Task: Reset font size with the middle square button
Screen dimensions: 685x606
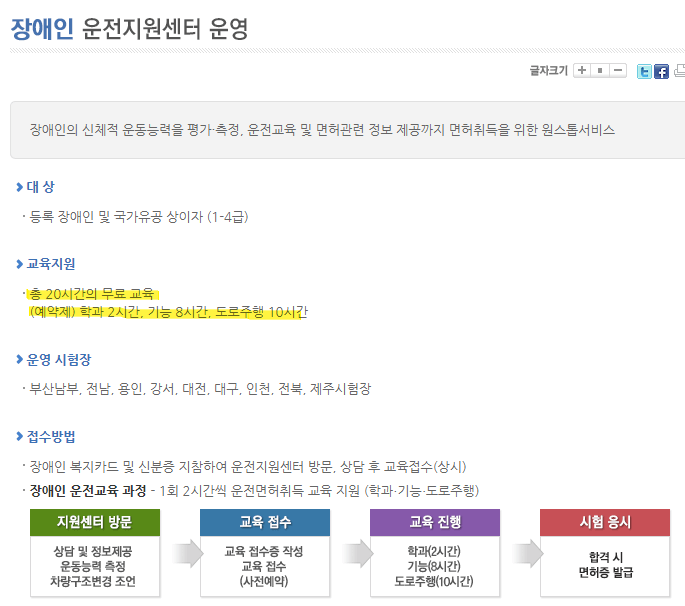Action: (x=600, y=70)
